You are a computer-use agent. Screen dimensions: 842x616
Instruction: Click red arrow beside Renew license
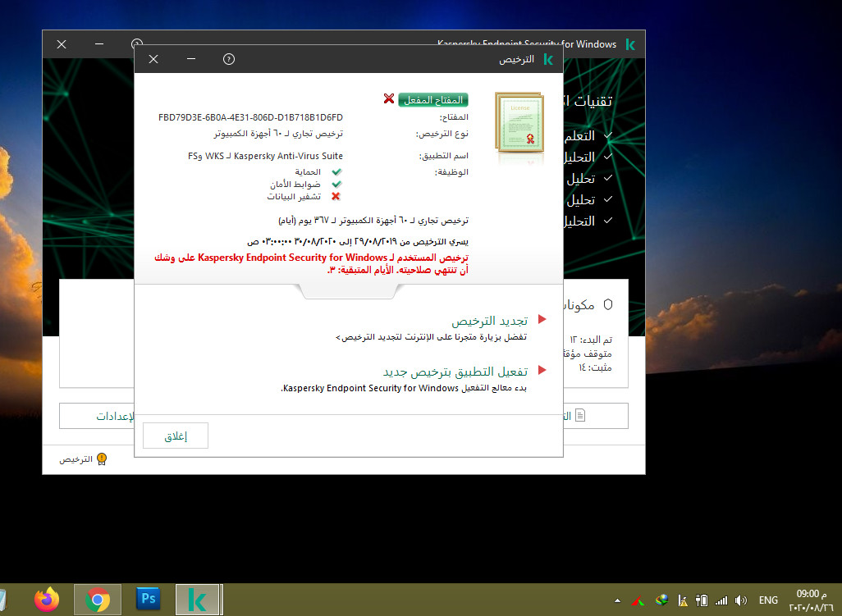pyautogui.click(x=542, y=318)
